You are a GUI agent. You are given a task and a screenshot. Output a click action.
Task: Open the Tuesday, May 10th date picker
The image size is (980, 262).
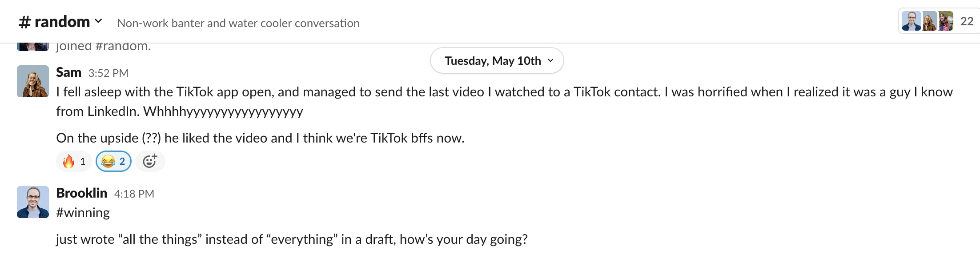497,60
